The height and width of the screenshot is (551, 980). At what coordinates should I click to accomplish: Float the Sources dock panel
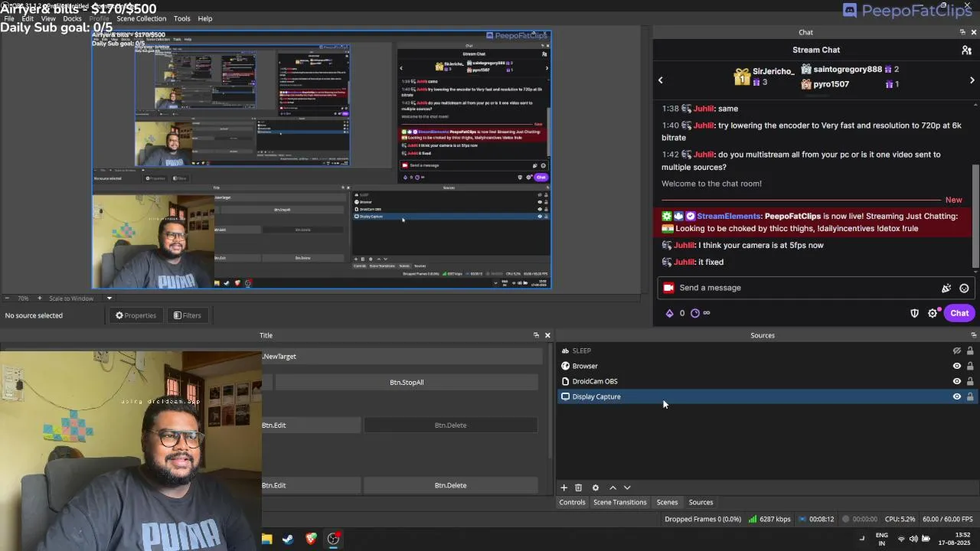coord(973,335)
